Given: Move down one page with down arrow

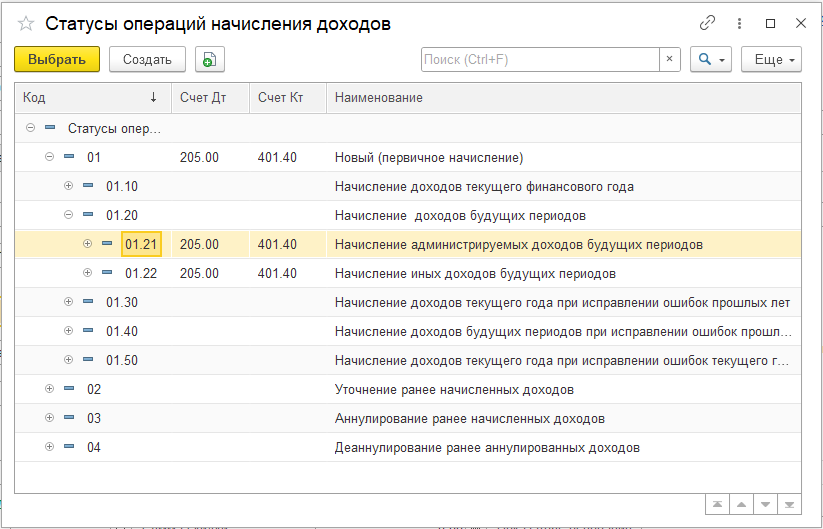Looking at the screenshot, I should 765,504.
